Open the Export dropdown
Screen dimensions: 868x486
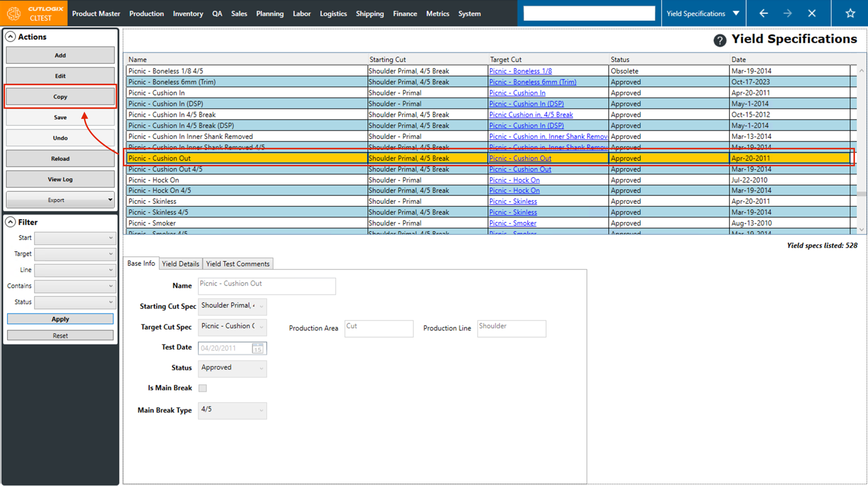click(60, 200)
